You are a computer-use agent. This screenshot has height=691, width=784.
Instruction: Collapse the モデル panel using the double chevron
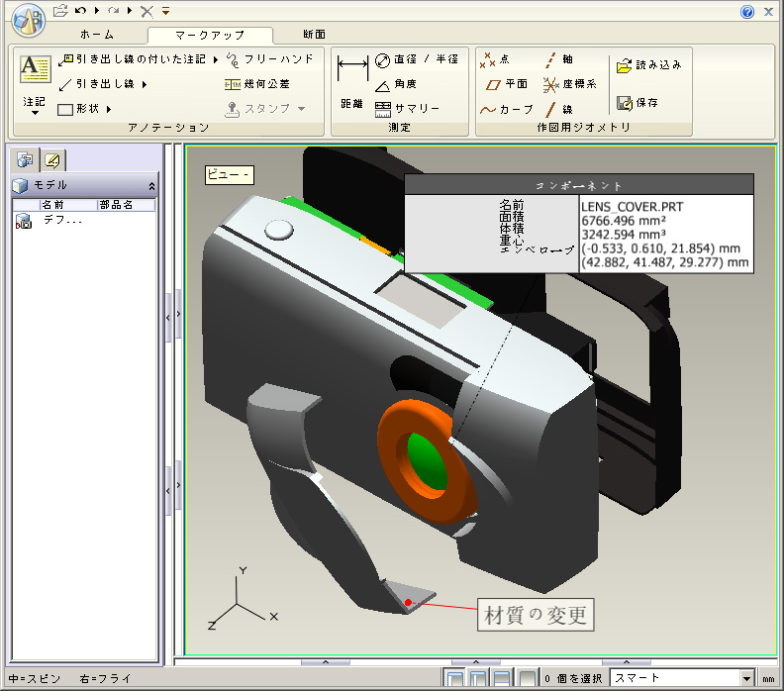pos(151,185)
